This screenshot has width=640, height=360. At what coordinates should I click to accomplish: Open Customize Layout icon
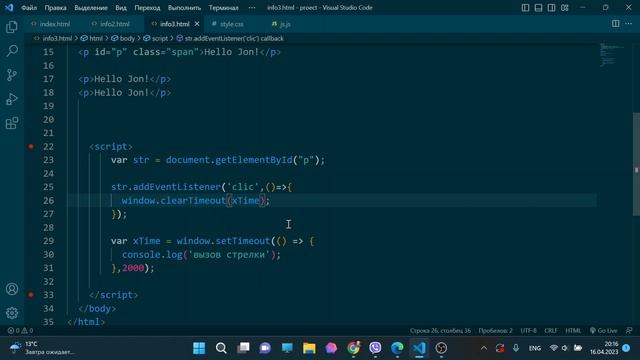click(x=564, y=7)
